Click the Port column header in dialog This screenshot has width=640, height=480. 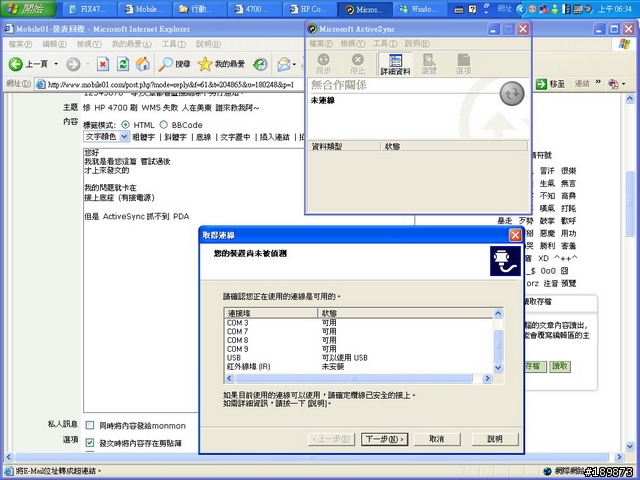(271, 313)
